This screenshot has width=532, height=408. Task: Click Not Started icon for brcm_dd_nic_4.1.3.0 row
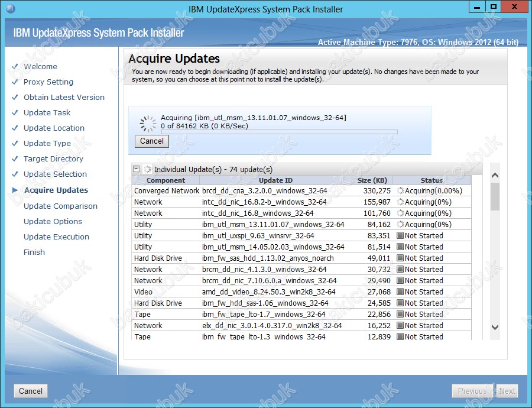click(x=400, y=269)
